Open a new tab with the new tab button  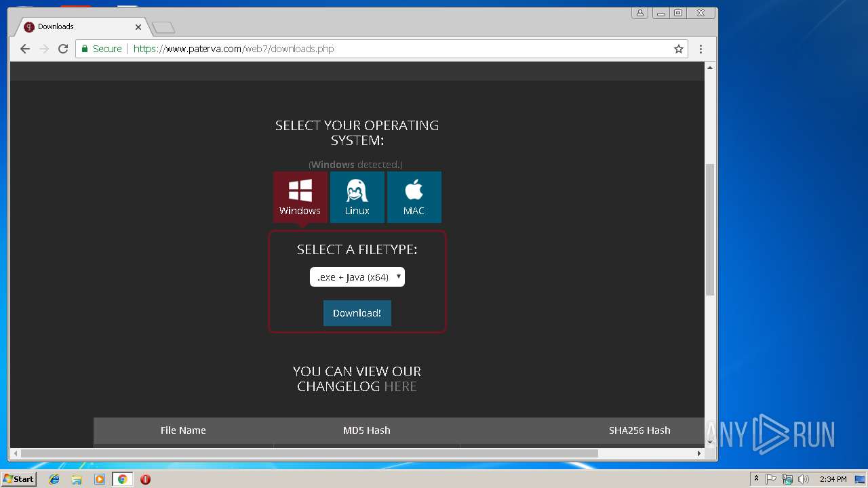pos(163,28)
